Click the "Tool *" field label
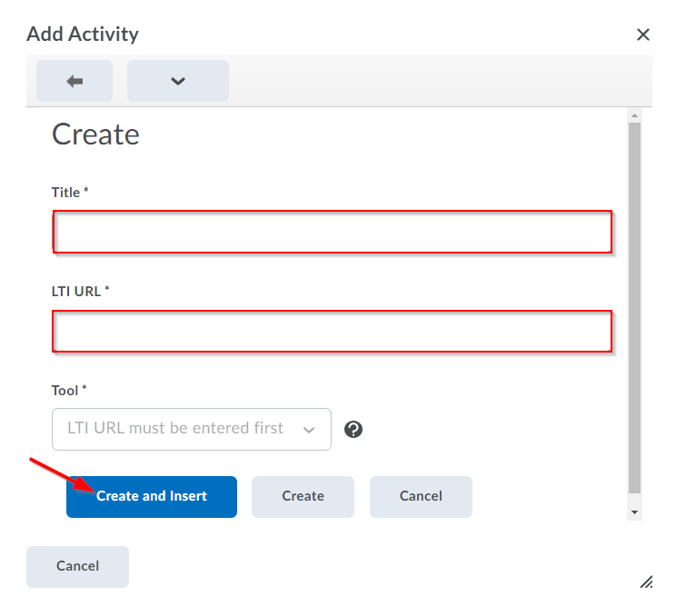The height and width of the screenshot is (616, 676). 69,390
